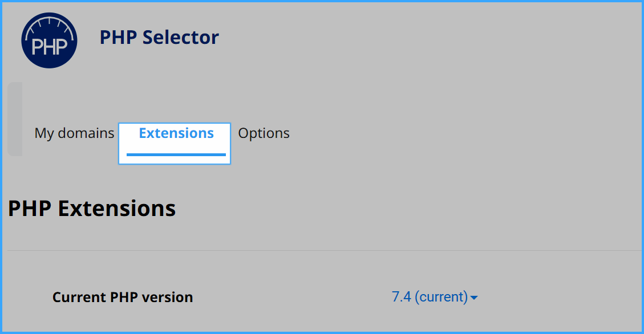644x334 pixels.
Task: Go to the domains list tab
Action: [74, 133]
